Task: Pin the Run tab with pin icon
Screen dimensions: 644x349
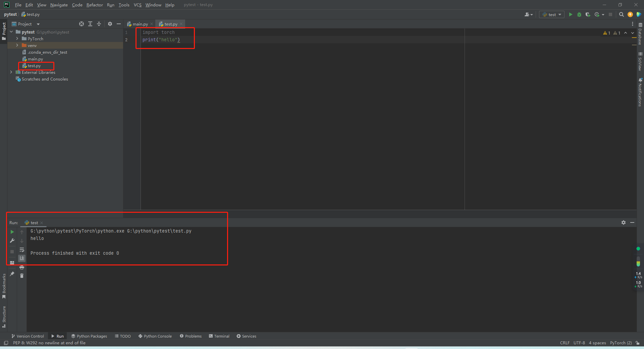Action: 12,274
